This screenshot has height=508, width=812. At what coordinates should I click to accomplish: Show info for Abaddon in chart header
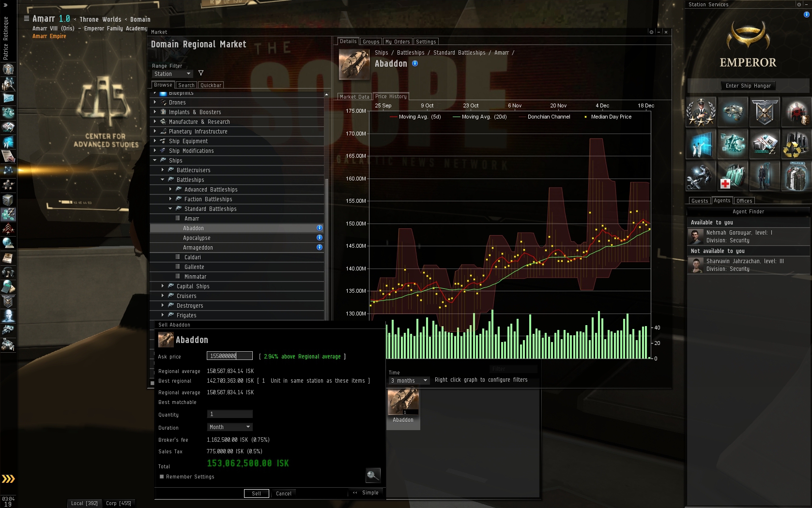[x=415, y=63]
